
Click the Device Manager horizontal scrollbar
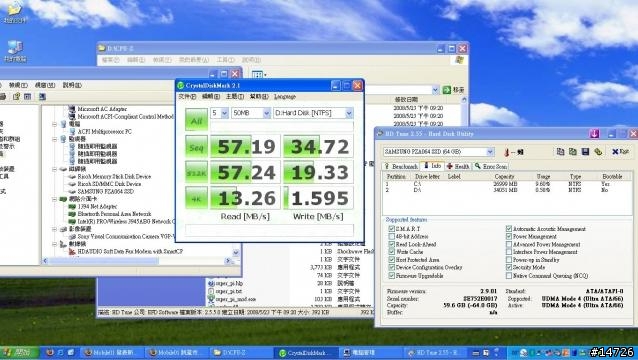point(138,261)
